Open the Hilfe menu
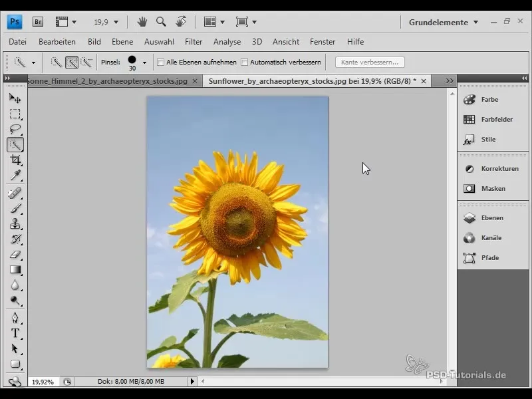The width and height of the screenshot is (532, 399). point(355,42)
